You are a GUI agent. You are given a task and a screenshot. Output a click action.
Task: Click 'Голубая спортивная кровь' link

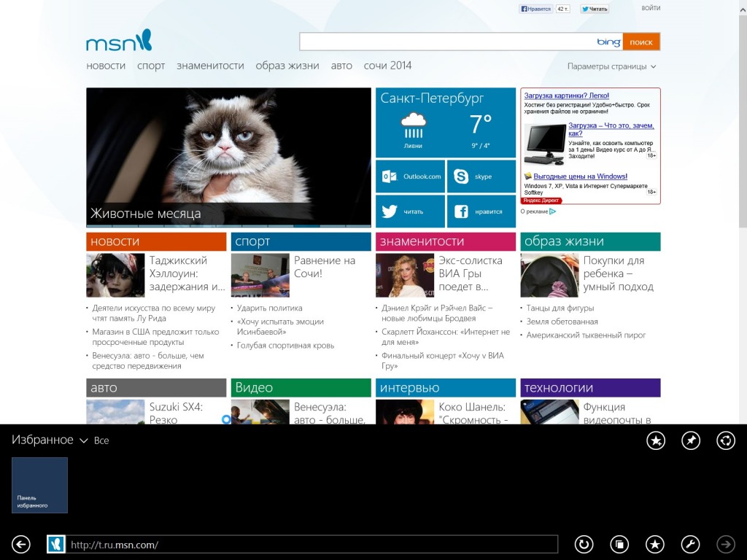coord(285,346)
